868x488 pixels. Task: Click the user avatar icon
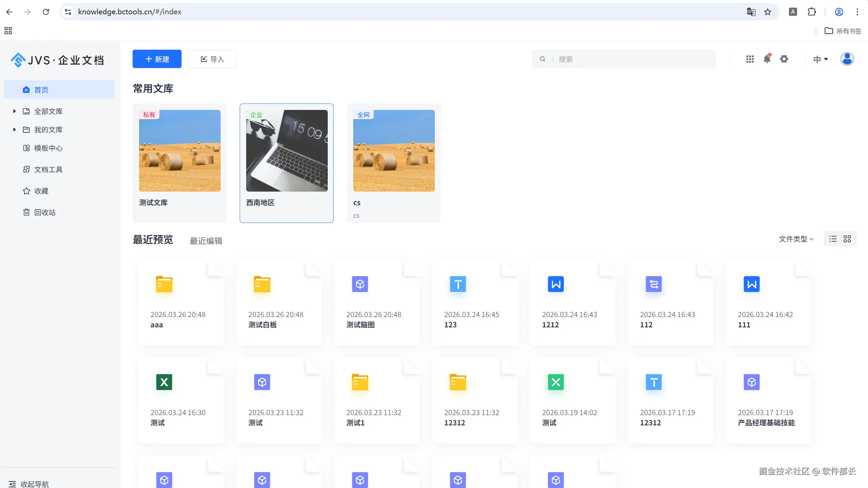point(847,59)
